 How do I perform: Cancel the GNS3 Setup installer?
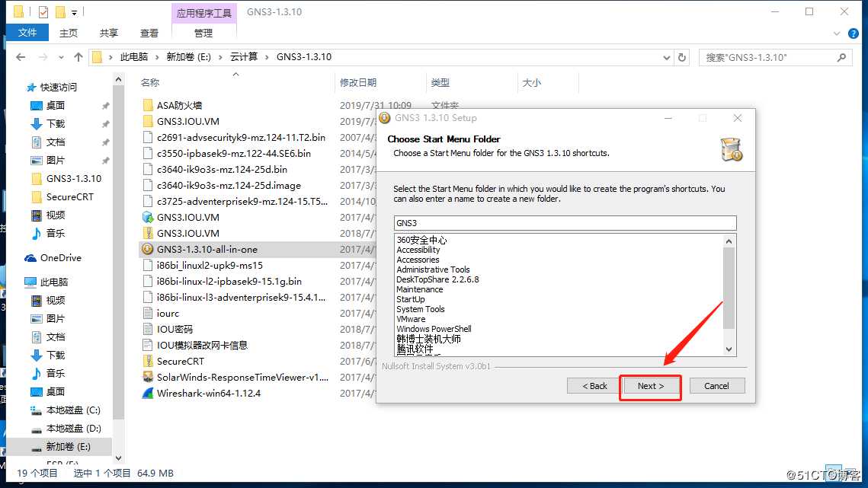coord(716,386)
